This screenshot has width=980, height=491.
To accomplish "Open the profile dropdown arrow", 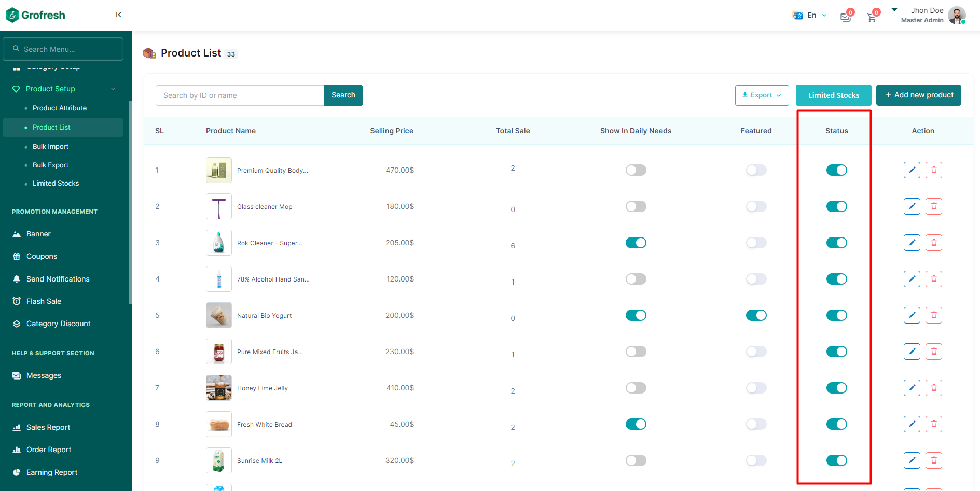I will click(894, 10).
